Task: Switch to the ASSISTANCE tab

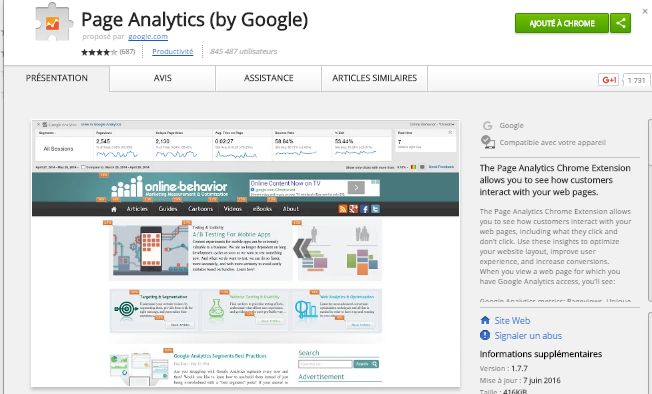Action: click(x=269, y=78)
